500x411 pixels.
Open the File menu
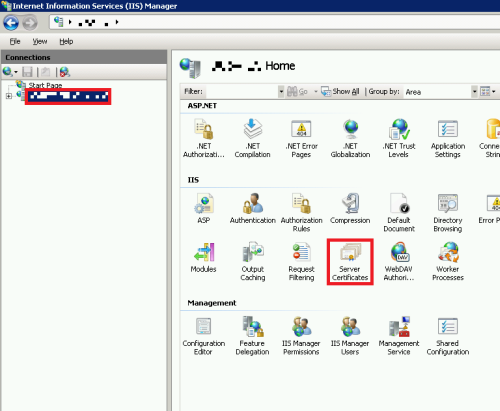point(15,41)
